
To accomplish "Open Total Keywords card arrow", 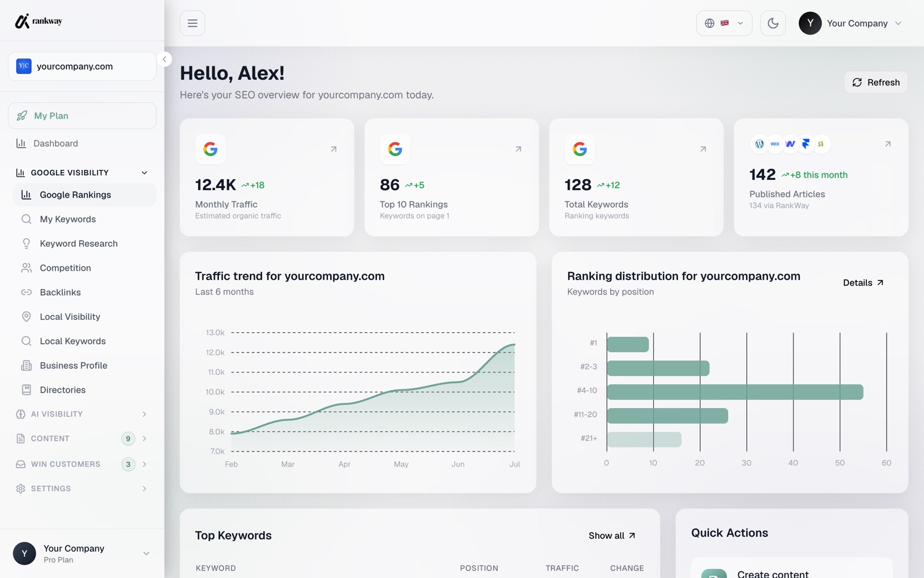I will pos(703,149).
